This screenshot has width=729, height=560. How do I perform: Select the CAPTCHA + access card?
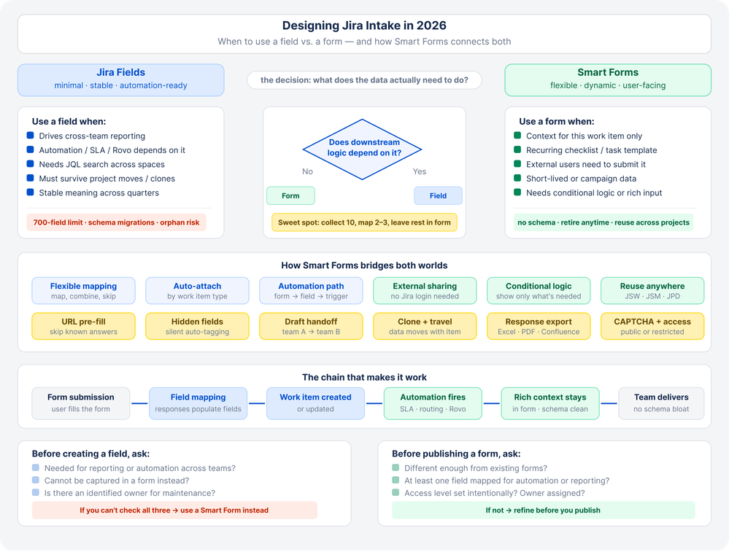[x=652, y=326]
